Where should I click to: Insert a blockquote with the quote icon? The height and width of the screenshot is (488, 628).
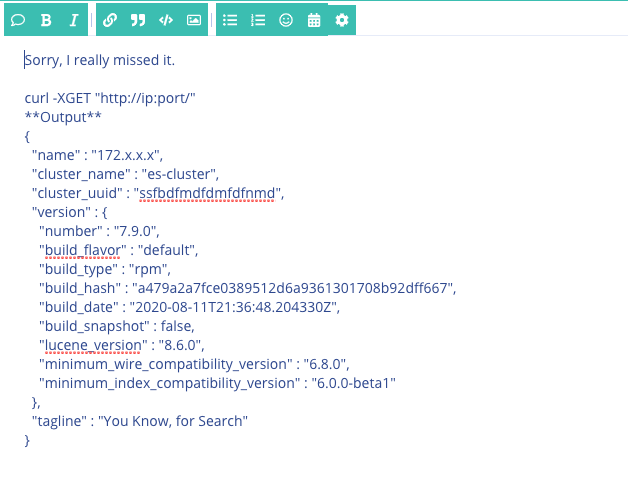138,20
